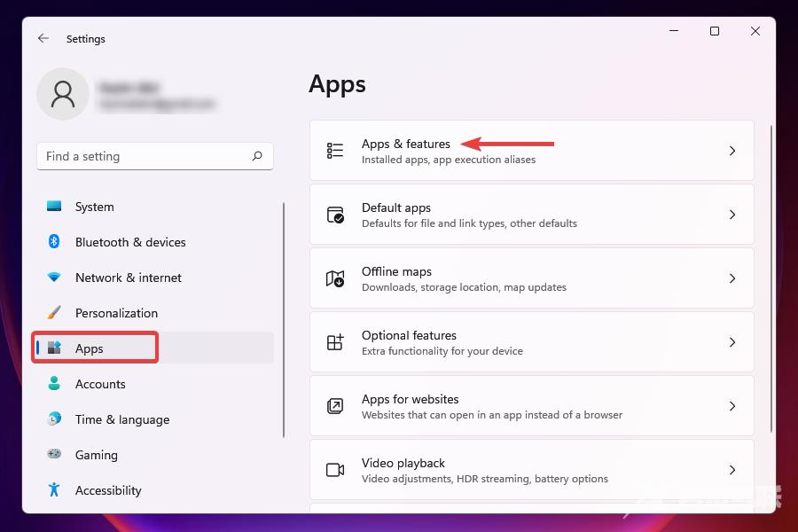
Task: Click the search magnifier in Find a setting
Action: coord(257,156)
